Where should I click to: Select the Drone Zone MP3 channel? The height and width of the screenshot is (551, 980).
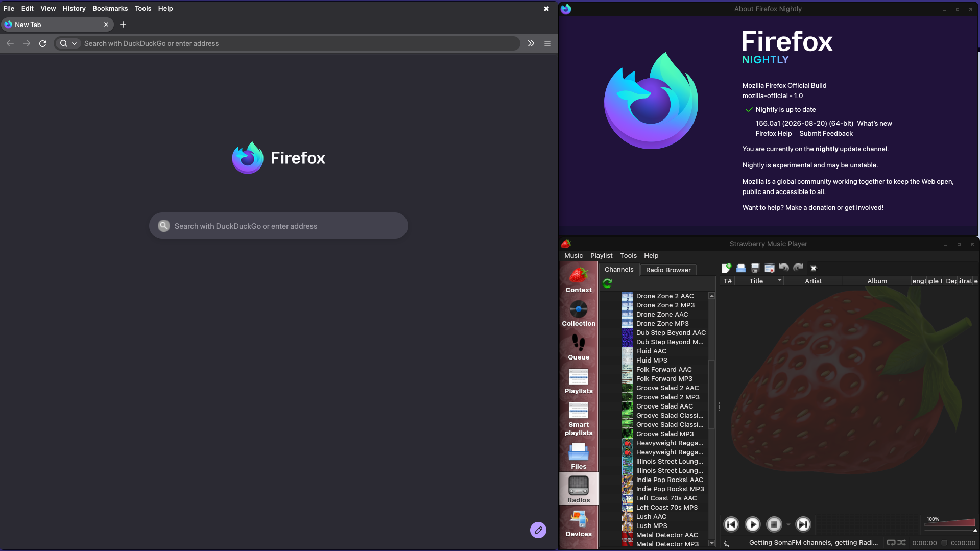[662, 323]
